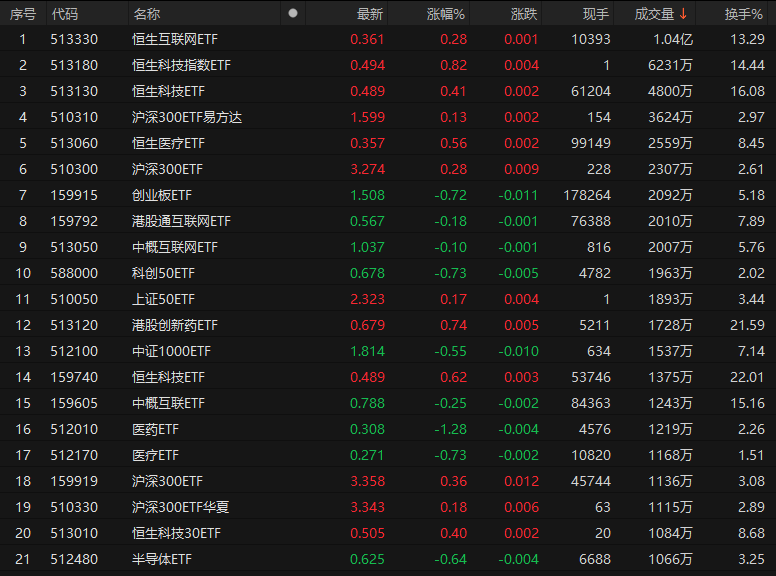Screen dimensions: 776x576
Task: Select 沪深300ETF华夏 row name
Action: point(180,507)
